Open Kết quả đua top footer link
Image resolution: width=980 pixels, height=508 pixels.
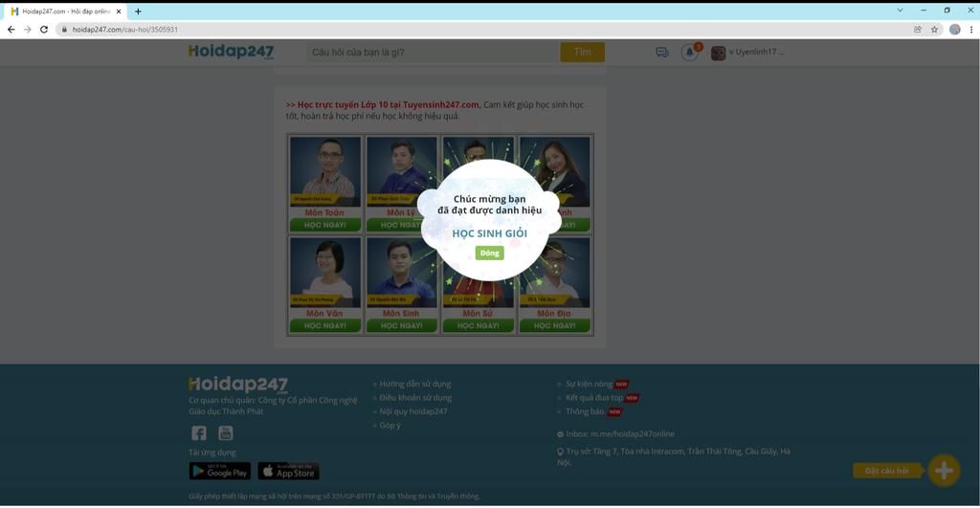593,397
